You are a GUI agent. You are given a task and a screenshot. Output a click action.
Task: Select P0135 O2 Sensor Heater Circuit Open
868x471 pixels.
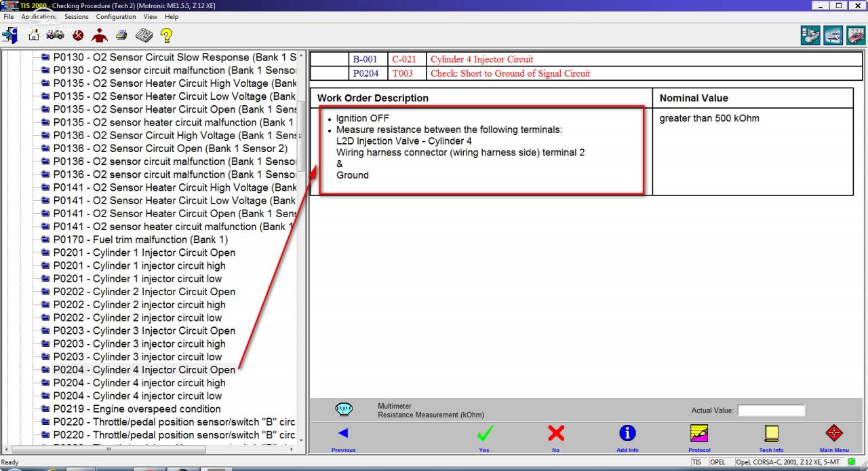pos(175,109)
